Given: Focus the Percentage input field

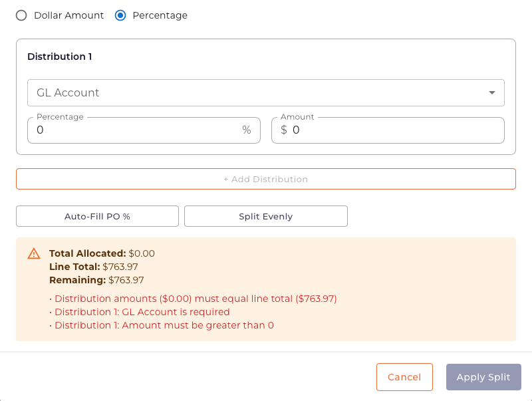Looking at the screenshot, I should (136, 130).
